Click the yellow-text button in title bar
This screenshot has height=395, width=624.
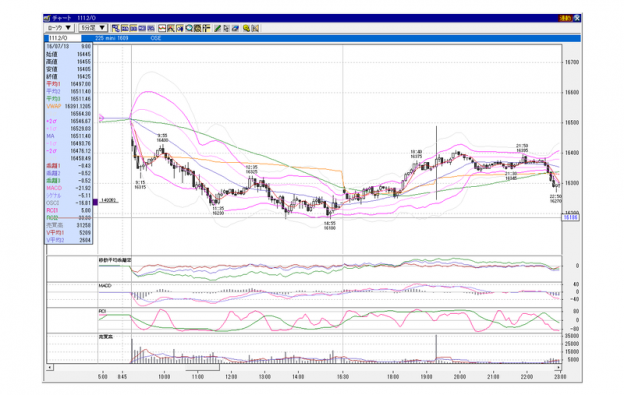point(565,18)
